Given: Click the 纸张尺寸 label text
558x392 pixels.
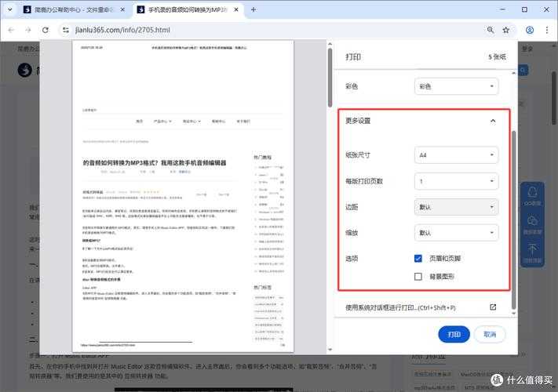Looking at the screenshot, I should (x=358, y=155).
